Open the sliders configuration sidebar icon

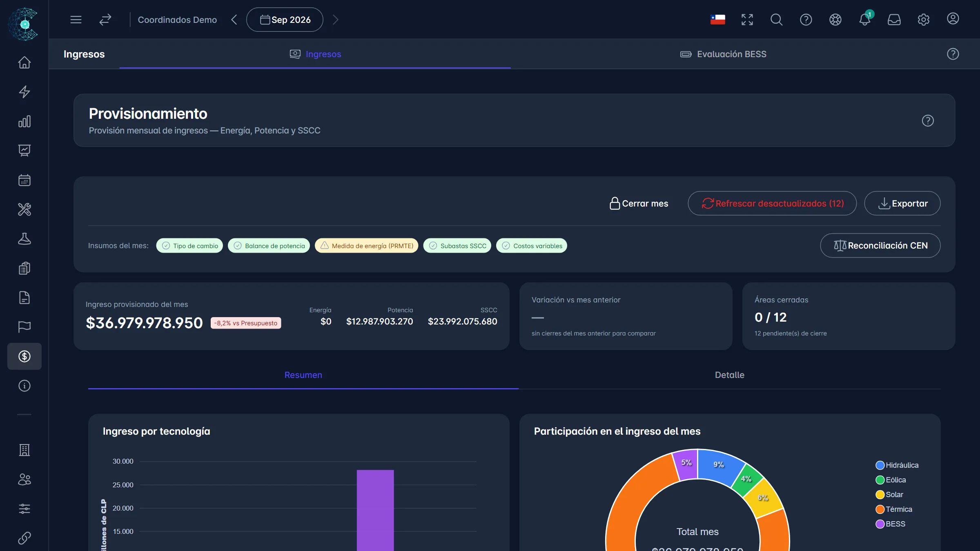(24, 509)
